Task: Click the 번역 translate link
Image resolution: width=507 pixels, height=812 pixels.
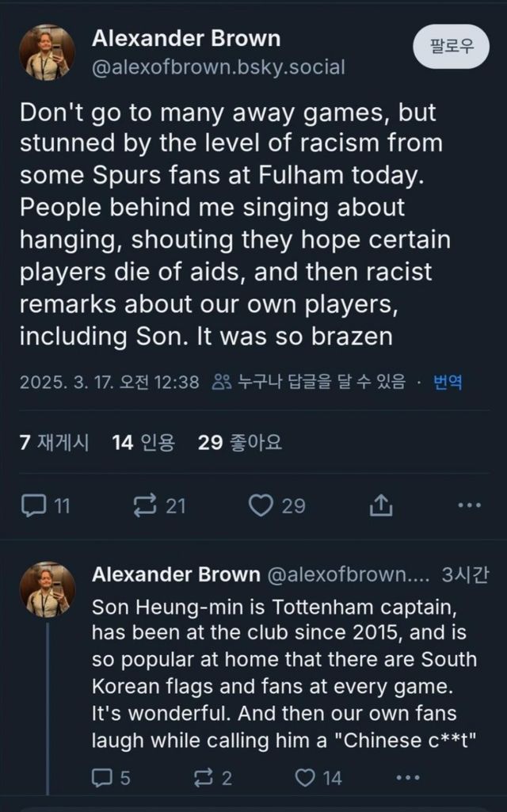Action: pos(448,383)
